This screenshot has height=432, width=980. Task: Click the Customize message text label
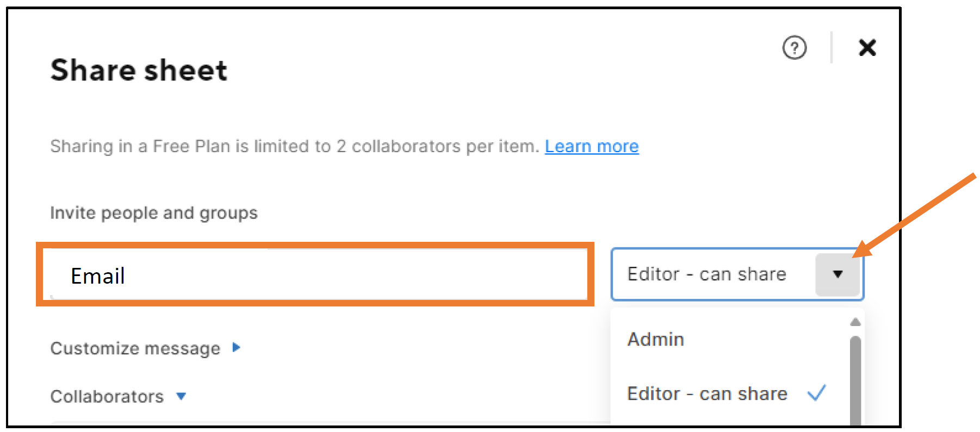click(135, 348)
